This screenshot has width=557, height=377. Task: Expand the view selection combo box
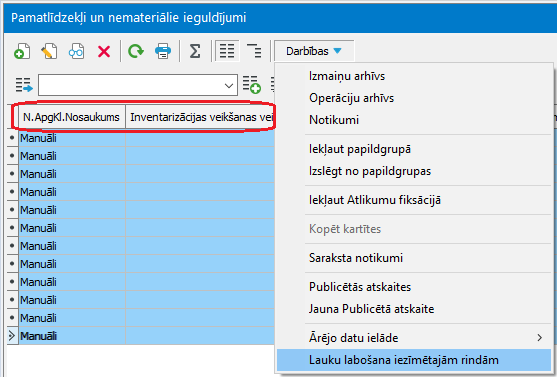[x=228, y=85]
